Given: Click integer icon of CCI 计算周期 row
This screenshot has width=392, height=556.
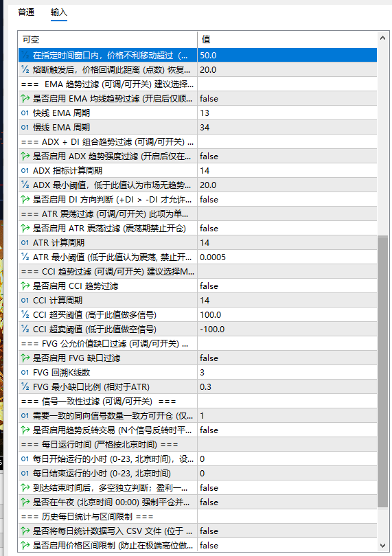Looking at the screenshot, I should 25,301.
